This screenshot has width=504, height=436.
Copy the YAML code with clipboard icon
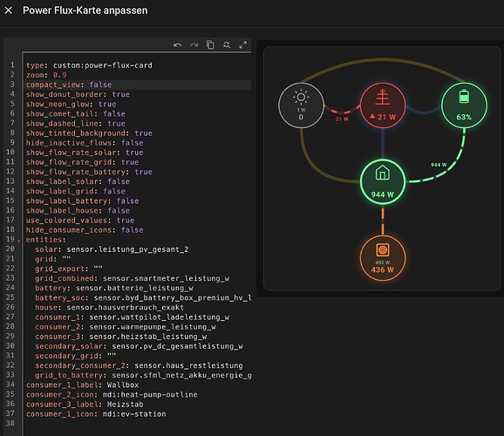pos(210,44)
